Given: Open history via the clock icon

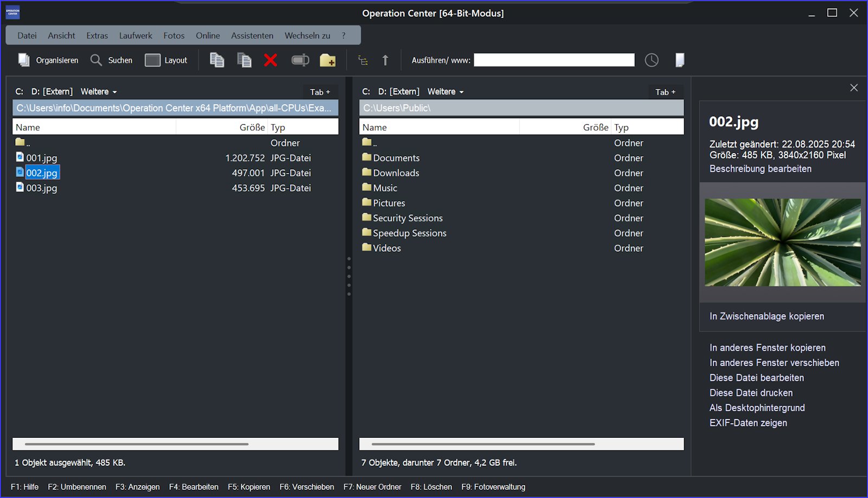Looking at the screenshot, I should 652,60.
